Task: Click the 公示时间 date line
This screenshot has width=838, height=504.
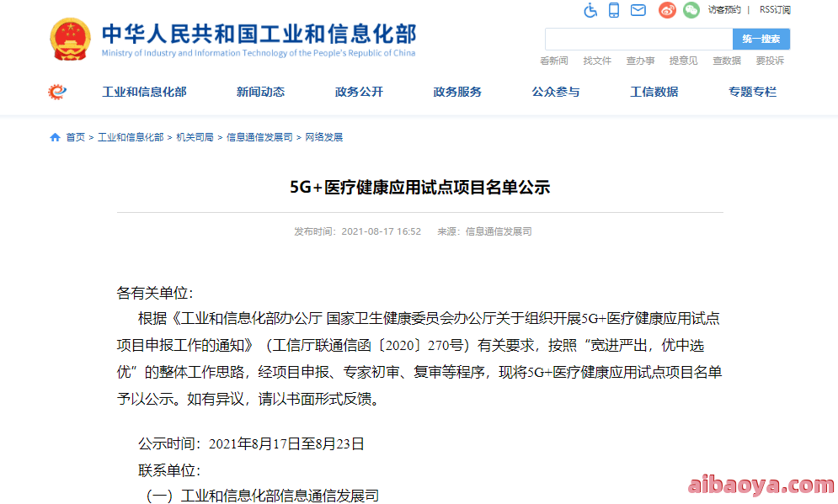Action: click(251, 443)
